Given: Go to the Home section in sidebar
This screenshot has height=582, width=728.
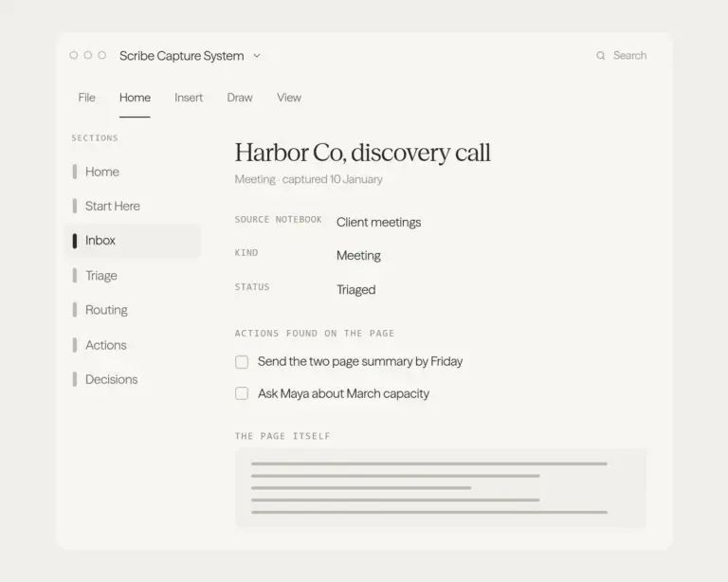Looking at the screenshot, I should pyautogui.click(x=133, y=172).
